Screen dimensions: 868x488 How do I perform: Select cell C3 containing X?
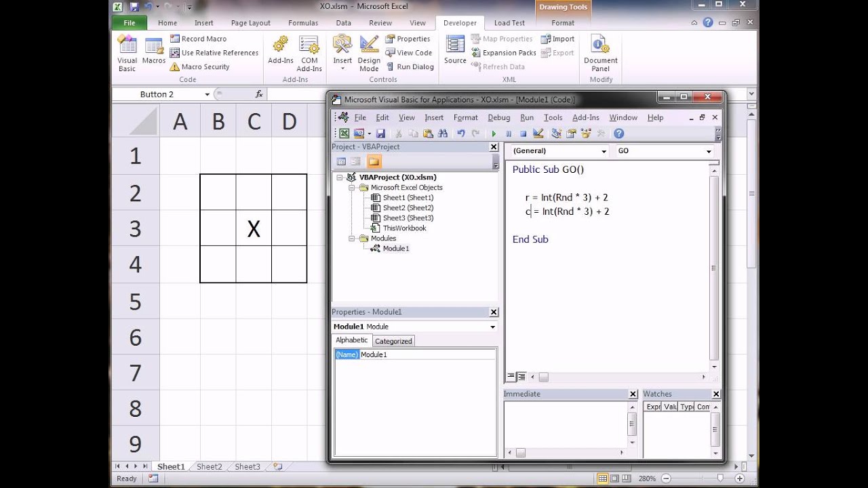[x=254, y=229]
